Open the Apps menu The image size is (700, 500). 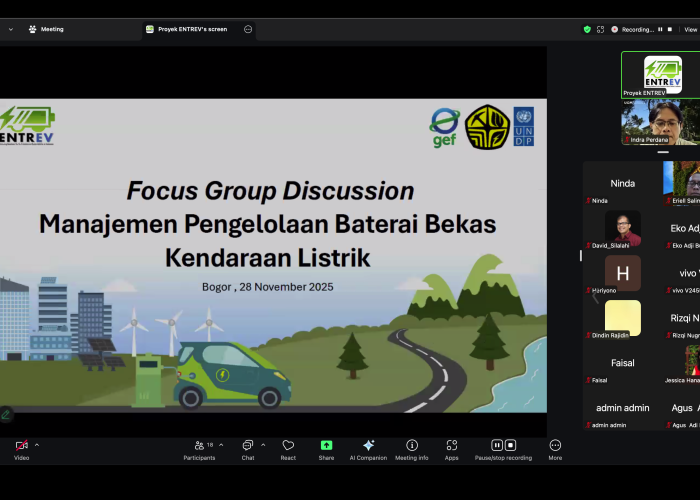tap(451, 446)
